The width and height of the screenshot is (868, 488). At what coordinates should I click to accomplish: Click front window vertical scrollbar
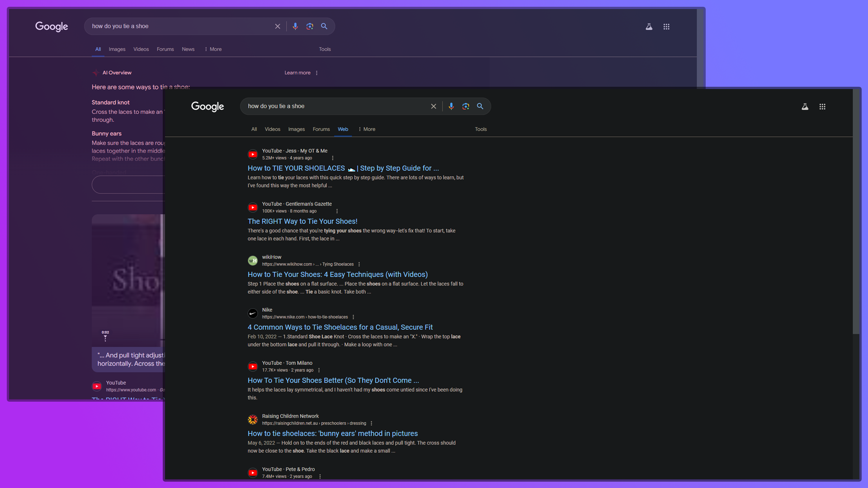click(856, 211)
